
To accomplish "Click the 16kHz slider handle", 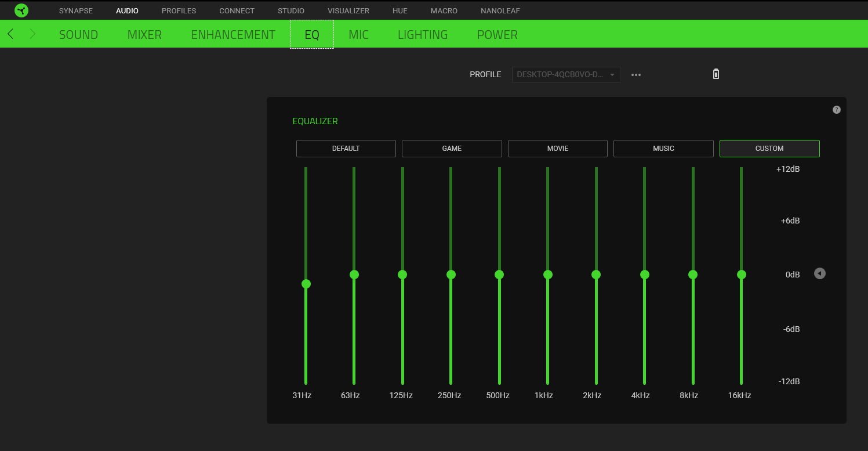I will (741, 275).
